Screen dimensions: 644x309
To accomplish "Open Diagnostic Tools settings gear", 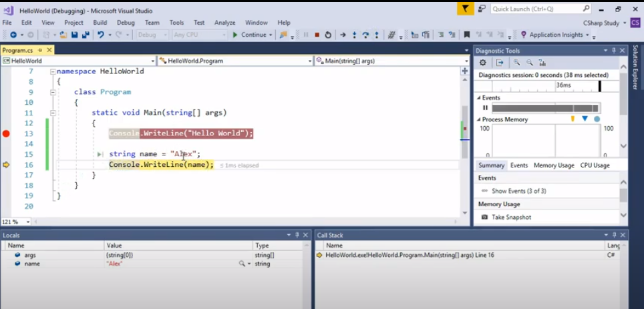I will (483, 63).
